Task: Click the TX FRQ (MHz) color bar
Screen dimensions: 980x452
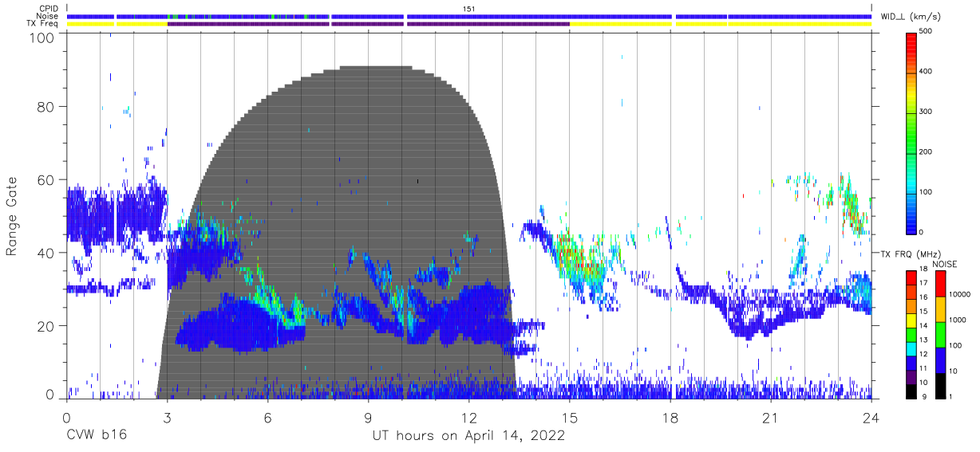Action: [911, 334]
